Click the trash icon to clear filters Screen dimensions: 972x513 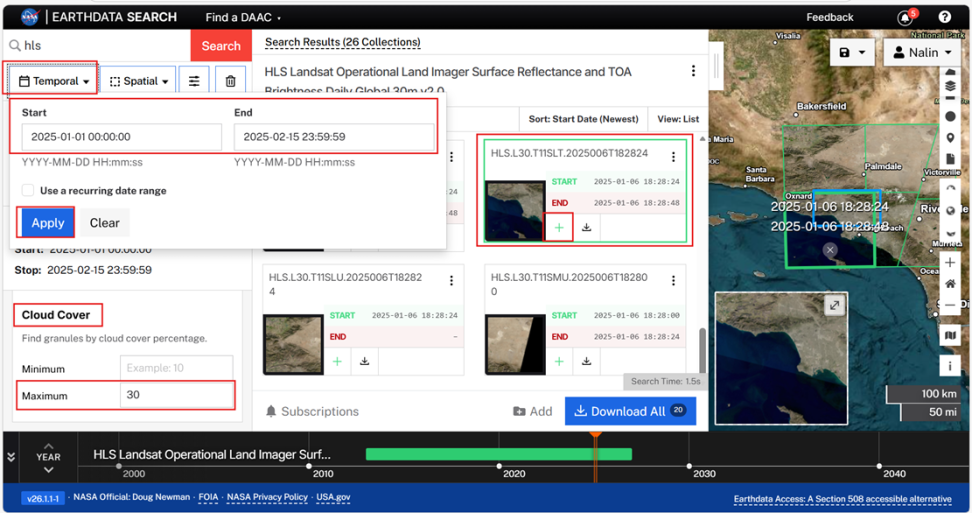pyautogui.click(x=230, y=81)
